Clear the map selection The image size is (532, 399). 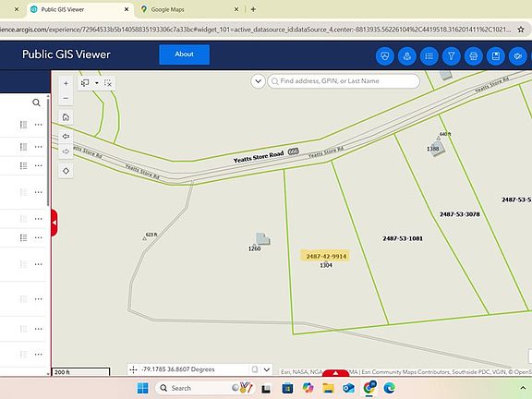coord(108,83)
